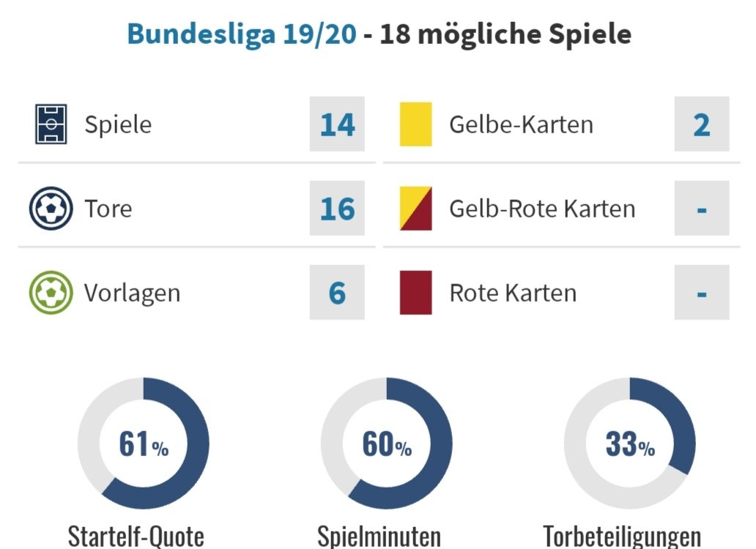Select the yellow card icon
The width and height of the screenshot is (756, 549).
(415, 124)
